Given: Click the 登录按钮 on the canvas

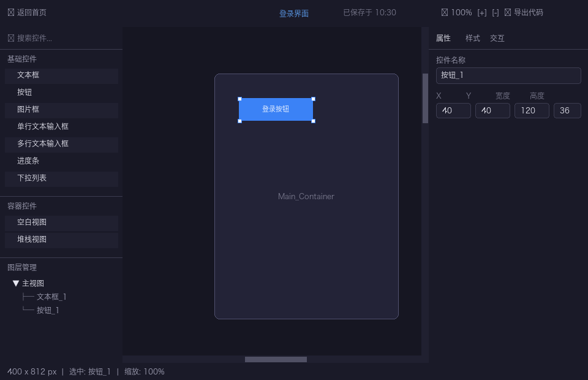Looking at the screenshot, I should (276, 109).
